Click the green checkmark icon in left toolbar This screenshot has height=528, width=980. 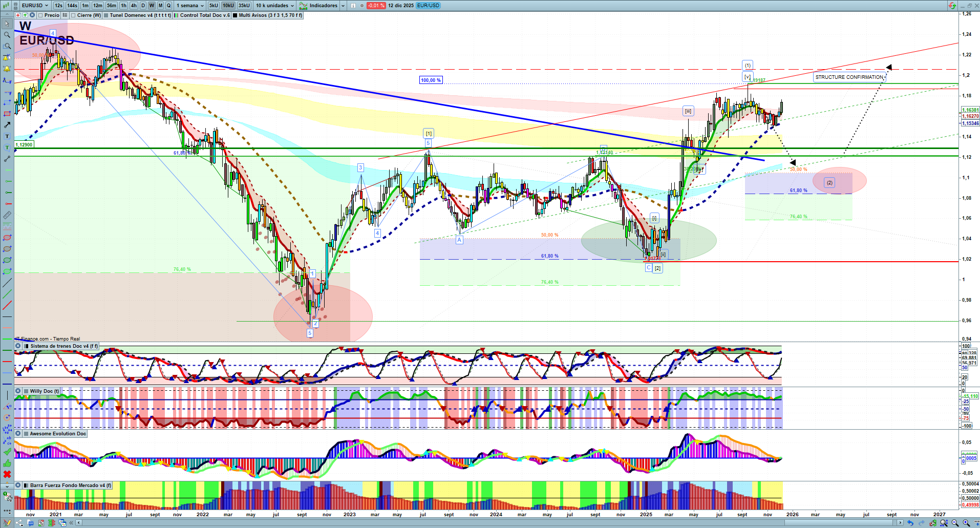pyautogui.click(x=7, y=452)
